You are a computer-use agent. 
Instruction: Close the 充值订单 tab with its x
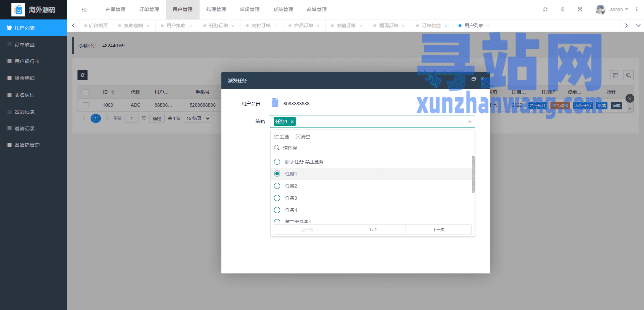[x=361, y=26]
